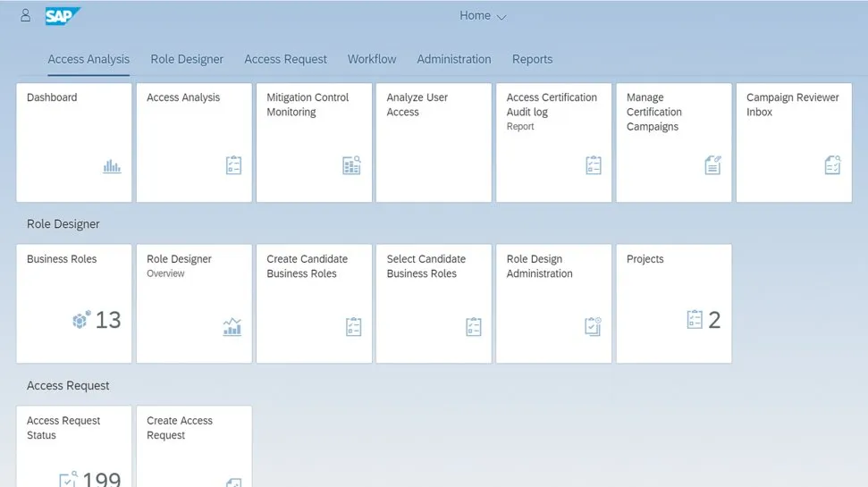Click the Manage Certification Campaigns edit icon
This screenshot has width=868, height=487.
pos(712,165)
